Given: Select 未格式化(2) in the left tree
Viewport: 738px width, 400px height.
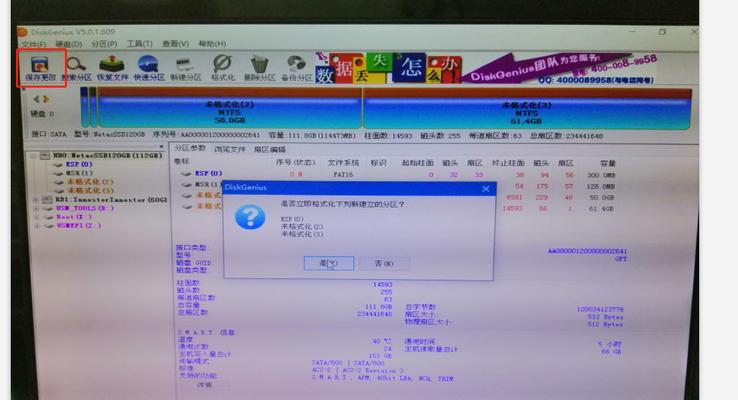Looking at the screenshot, I should click(90, 182).
